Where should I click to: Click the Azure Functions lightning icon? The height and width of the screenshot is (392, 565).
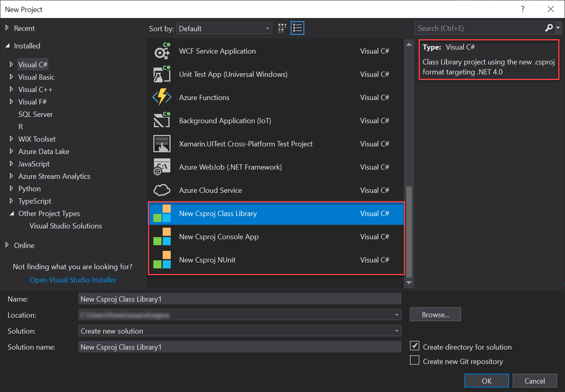coord(162,98)
